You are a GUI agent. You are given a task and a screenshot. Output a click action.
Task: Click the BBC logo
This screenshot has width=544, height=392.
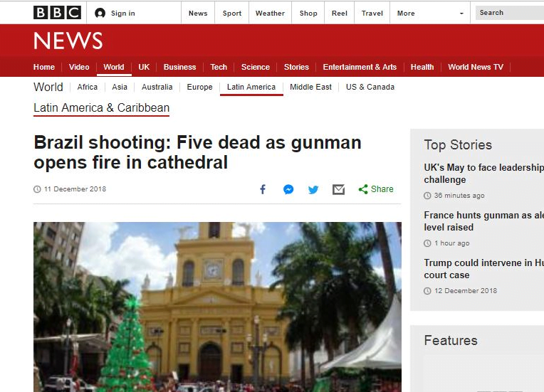point(57,13)
